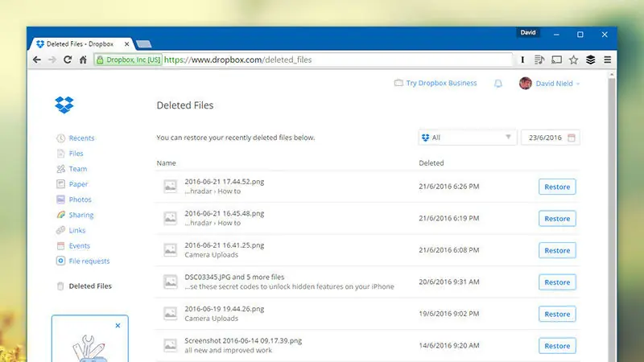Restore 2016-06-21 16.45.48.png
Image resolution: width=644 pixels, height=362 pixels.
pyautogui.click(x=557, y=219)
